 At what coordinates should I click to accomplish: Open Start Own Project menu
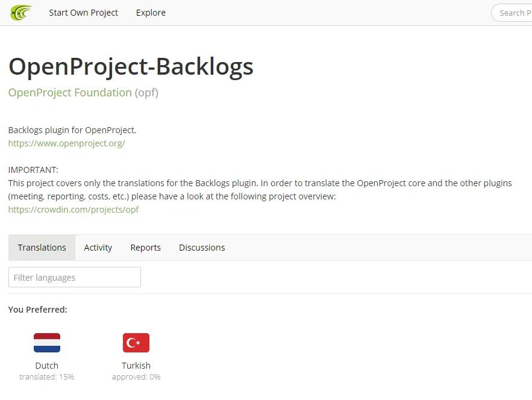point(84,13)
